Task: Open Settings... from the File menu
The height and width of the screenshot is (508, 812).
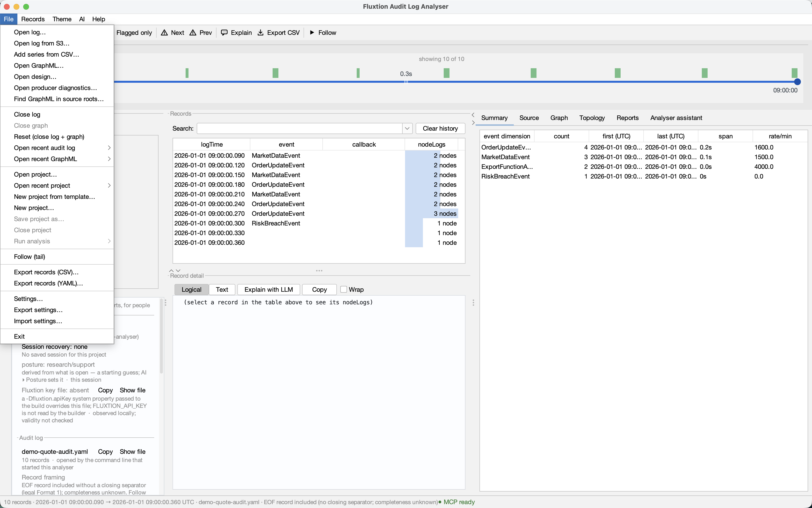Action: [x=57, y=299]
